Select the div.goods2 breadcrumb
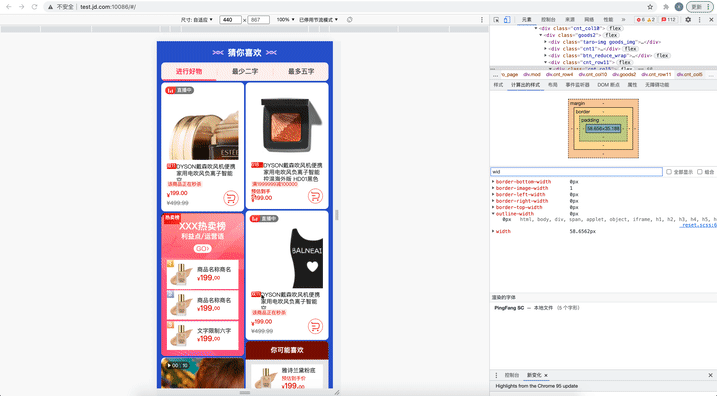This screenshot has height=396, width=717. click(624, 75)
